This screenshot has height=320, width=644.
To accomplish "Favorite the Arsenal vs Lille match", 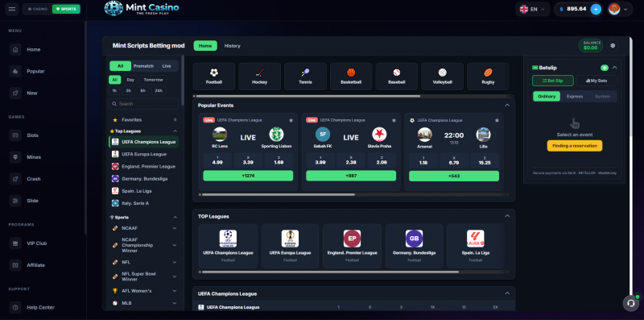I will 497,121.
